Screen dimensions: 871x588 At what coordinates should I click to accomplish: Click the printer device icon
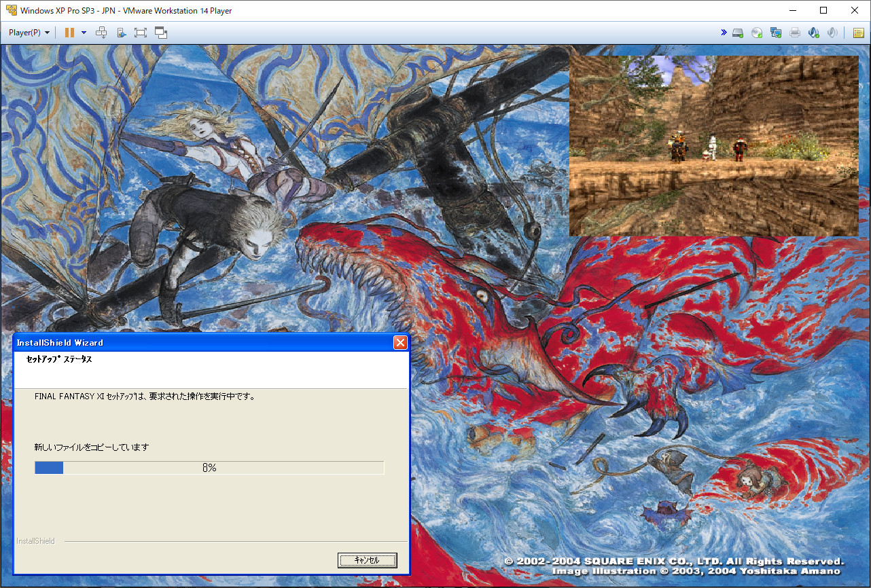(795, 33)
